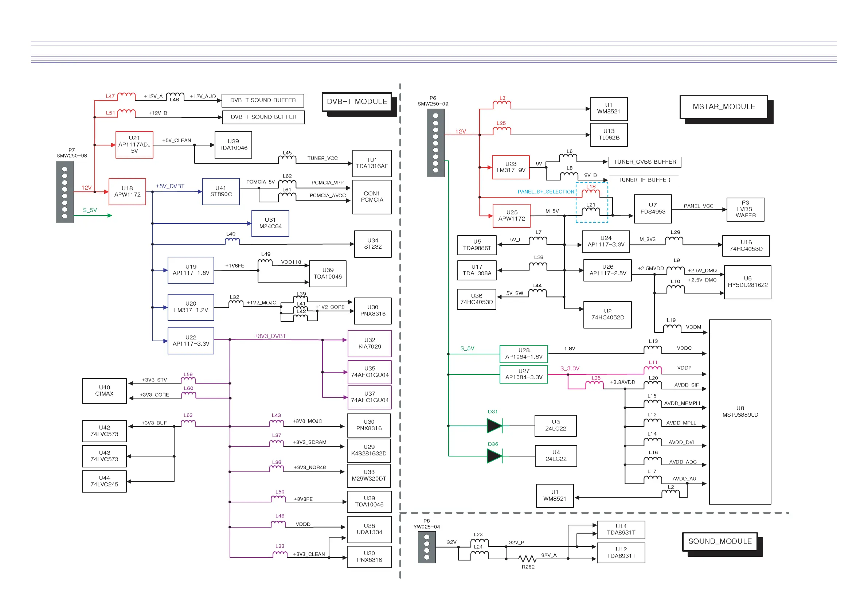Screen dimensions: 868x614
Task: Select the pink L35 inductor symbol
Action: (x=595, y=384)
